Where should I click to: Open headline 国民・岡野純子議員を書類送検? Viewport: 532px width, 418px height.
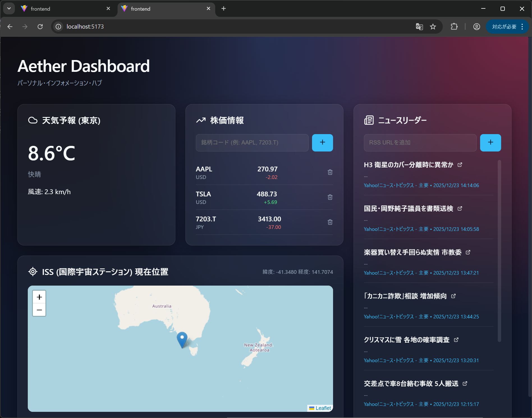(x=409, y=208)
